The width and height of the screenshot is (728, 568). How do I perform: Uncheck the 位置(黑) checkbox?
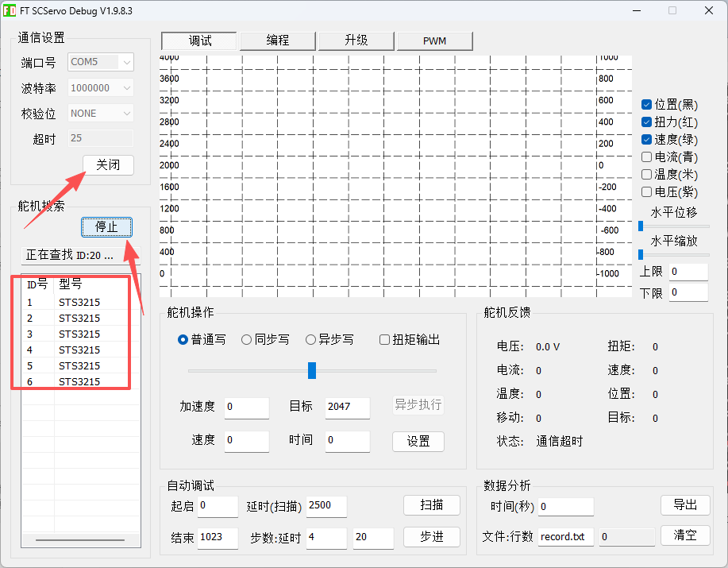pyautogui.click(x=646, y=105)
